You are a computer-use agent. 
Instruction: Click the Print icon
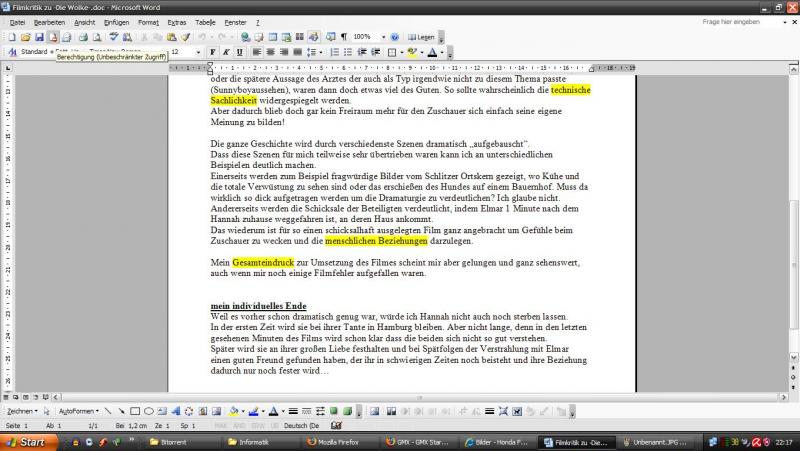(x=80, y=37)
